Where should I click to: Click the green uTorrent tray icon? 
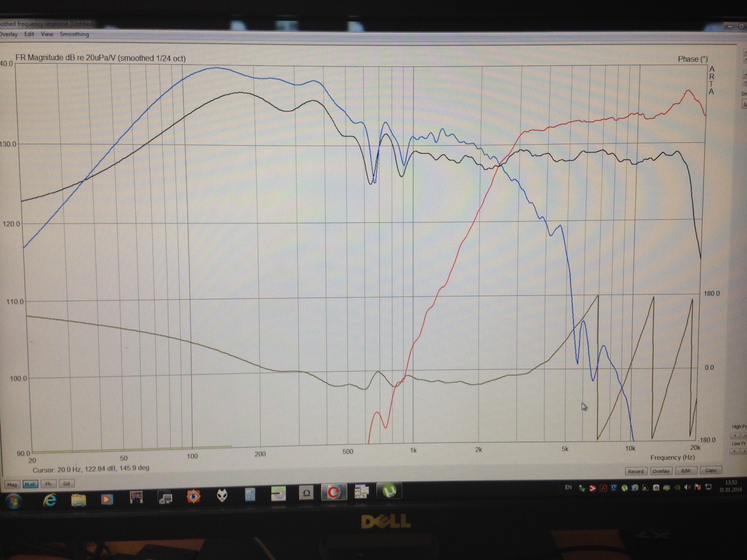coord(624,488)
